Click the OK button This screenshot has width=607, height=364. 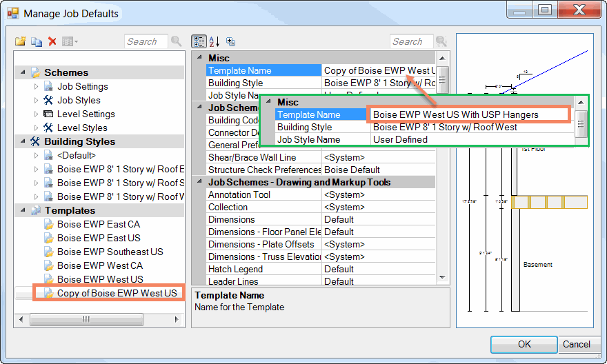pyautogui.click(x=524, y=344)
